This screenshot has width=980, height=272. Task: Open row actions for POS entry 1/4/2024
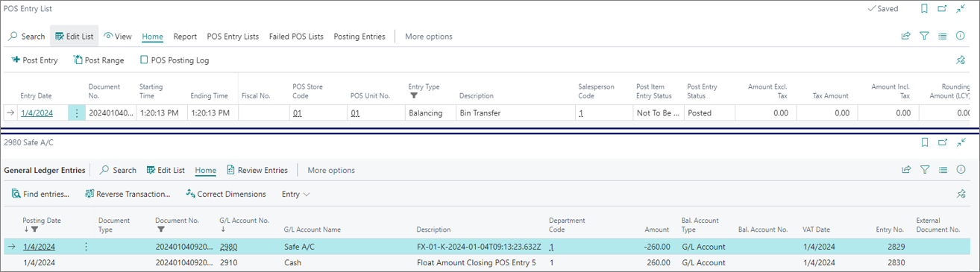(77, 113)
